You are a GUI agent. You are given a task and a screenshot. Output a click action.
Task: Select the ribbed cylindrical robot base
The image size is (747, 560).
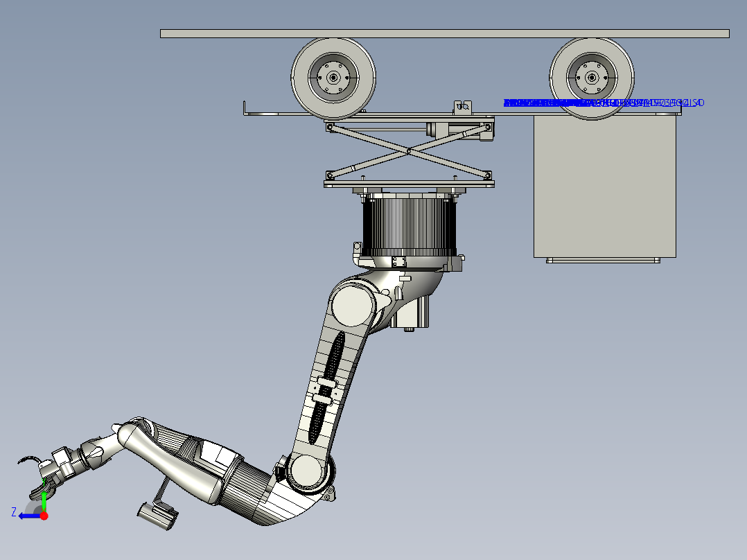tap(410, 227)
